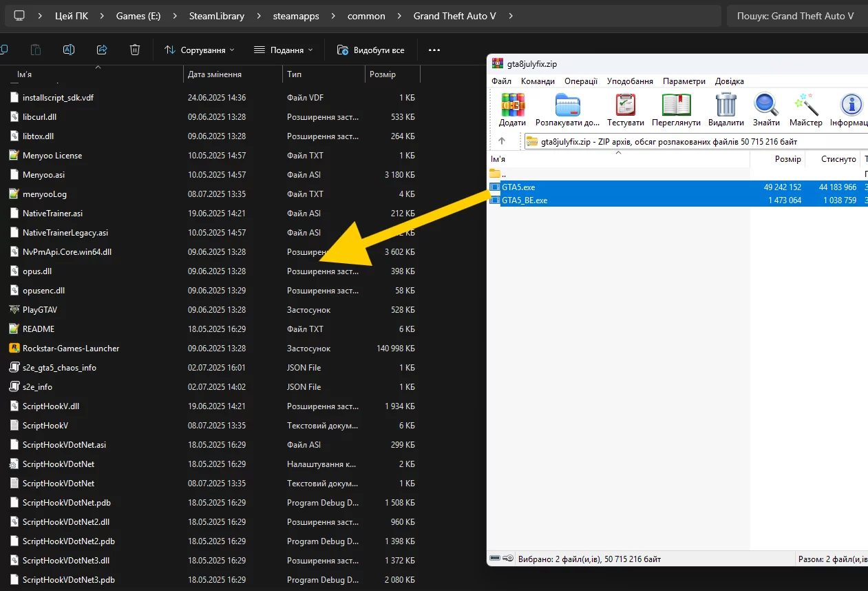Expand chevron after Games (E:) breadcrumb

click(x=175, y=16)
